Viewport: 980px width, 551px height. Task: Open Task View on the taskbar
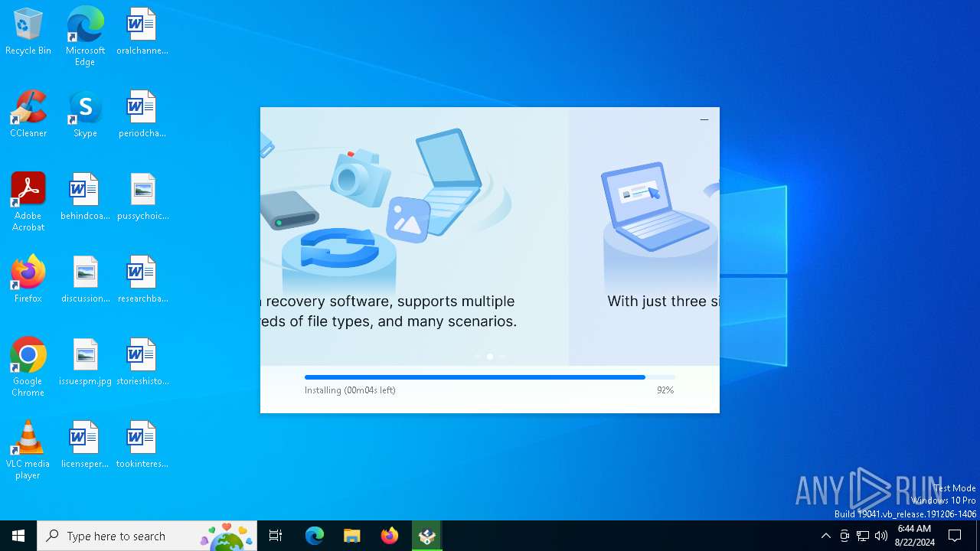click(276, 536)
